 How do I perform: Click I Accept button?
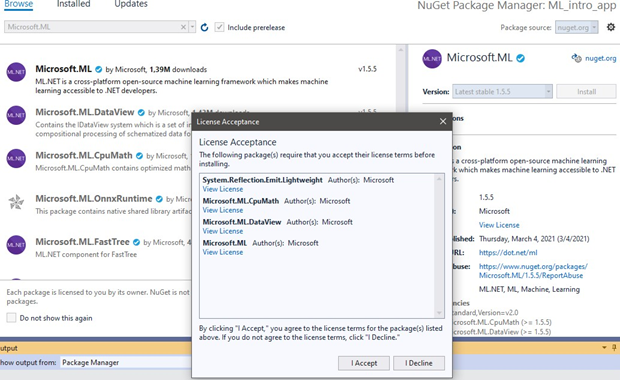click(x=364, y=363)
